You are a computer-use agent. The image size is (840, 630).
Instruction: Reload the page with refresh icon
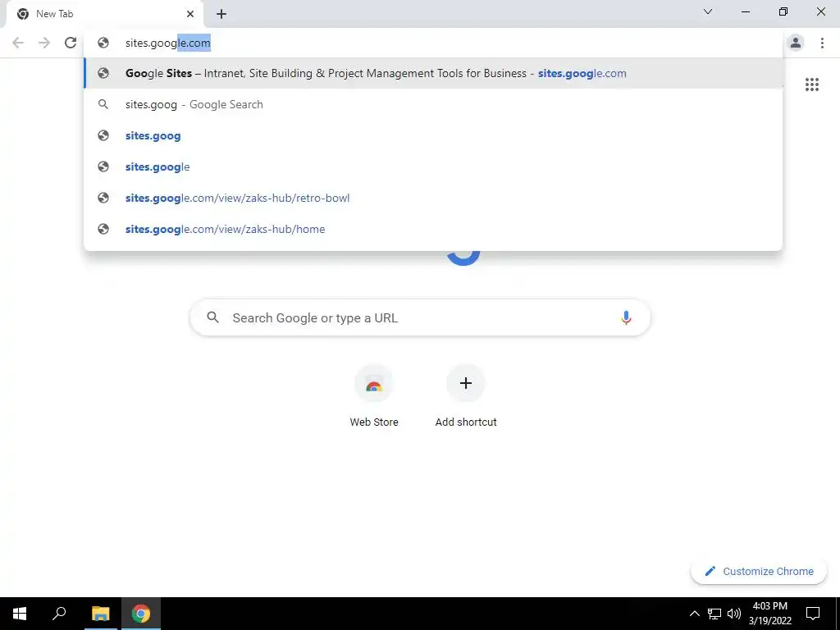click(x=71, y=43)
